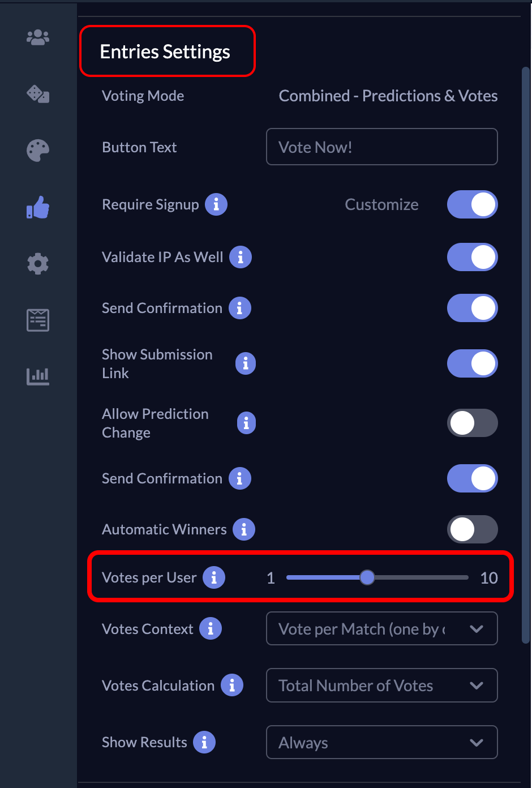Screen dimensions: 532x788
Task: Select the participants icon in the sidebar
Action: pos(37,37)
